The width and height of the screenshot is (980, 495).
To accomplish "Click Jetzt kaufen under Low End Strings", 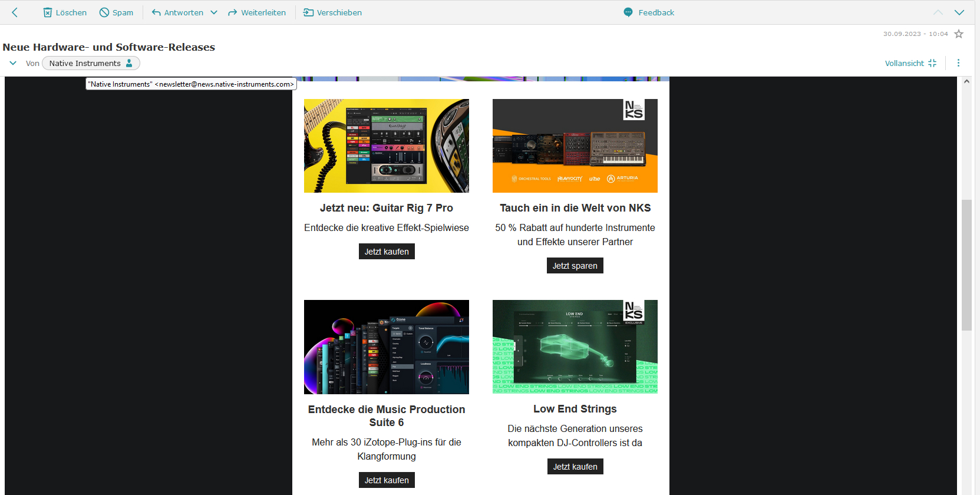I will click(575, 467).
